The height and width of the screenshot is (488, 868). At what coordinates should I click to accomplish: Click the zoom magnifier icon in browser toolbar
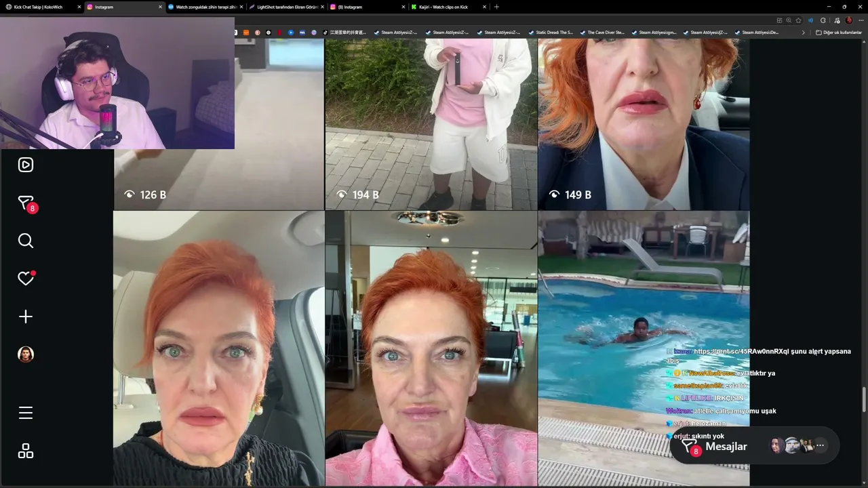pyautogui.click(x=789, y=20)
